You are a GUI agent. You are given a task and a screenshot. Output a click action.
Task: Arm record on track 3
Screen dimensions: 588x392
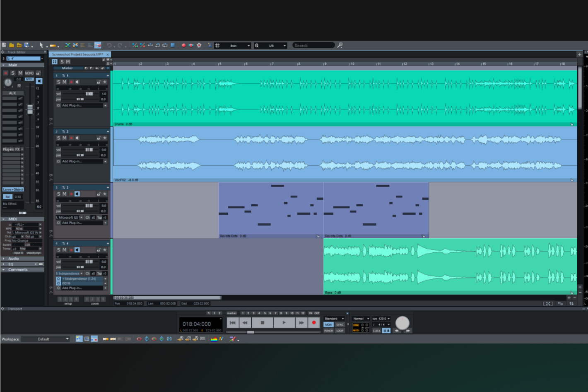pyautogui.click(x=71, y=194)
